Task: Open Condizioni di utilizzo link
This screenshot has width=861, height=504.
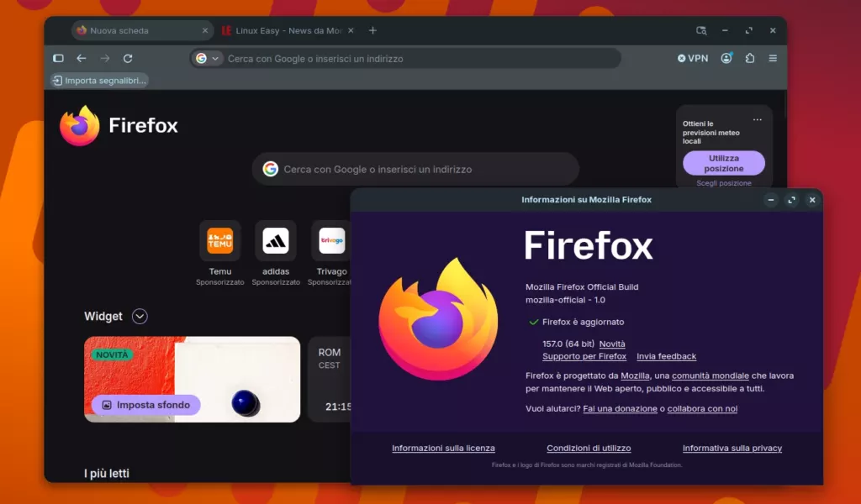Action: (589, 448)
